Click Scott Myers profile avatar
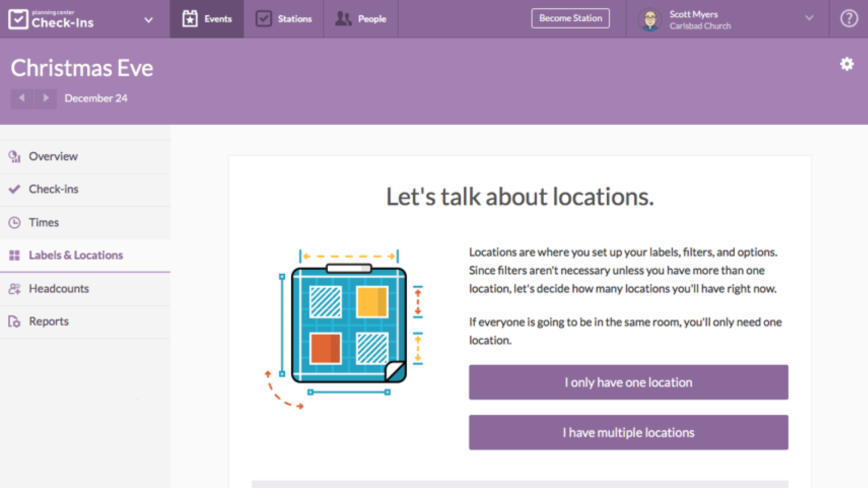 tap(650, 19)
